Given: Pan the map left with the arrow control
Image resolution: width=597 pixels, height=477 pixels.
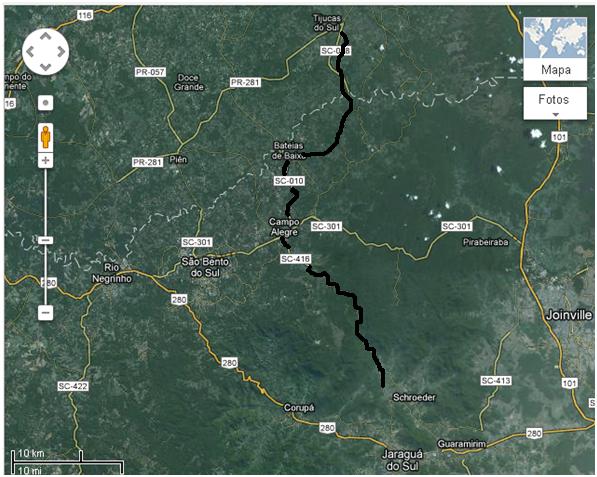Looking at the screenshot, I should coord(30,51).
